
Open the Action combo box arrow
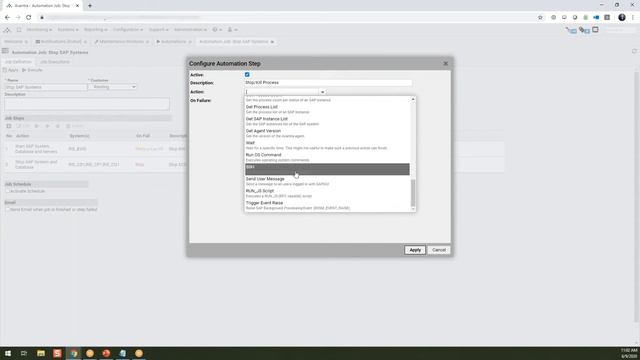322,92
